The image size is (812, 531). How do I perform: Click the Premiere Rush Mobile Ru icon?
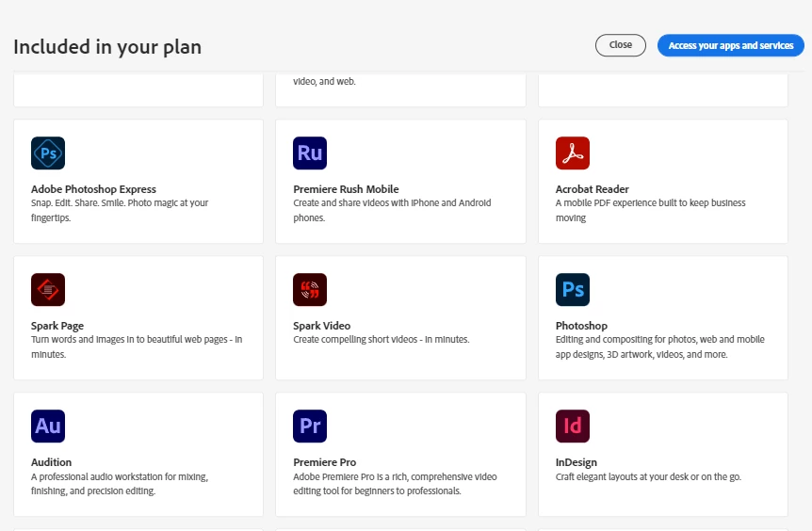310,153
